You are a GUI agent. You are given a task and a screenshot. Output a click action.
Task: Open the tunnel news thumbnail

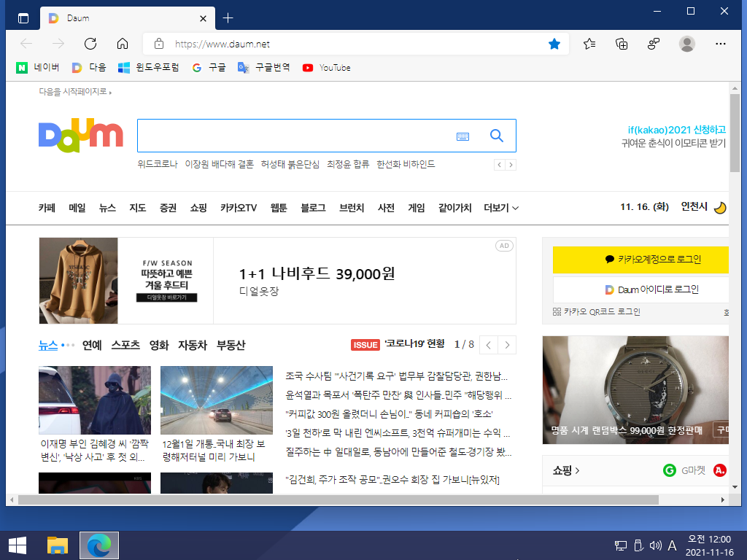[217, 400]
